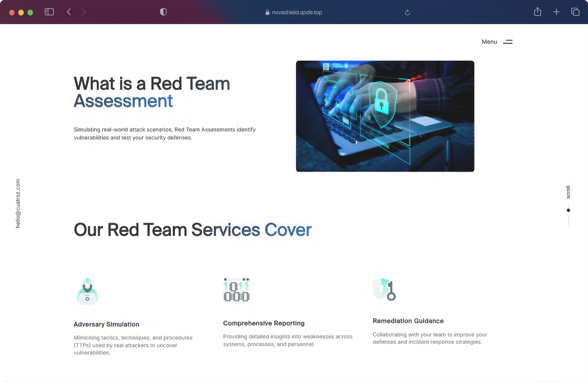Toggle the Safari sidebar panel icon

pyautogui.click(x=49, y=12)
